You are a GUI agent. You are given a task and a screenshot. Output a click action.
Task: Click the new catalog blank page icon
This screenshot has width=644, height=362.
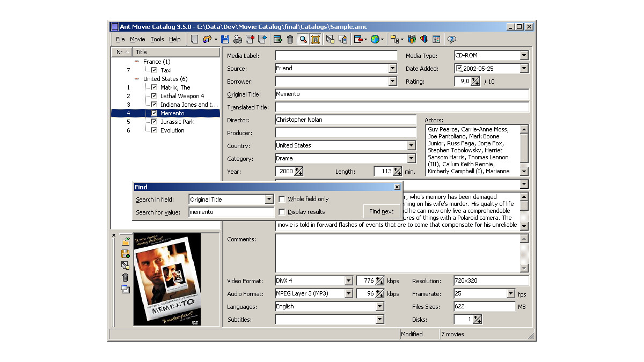[195, 39]
